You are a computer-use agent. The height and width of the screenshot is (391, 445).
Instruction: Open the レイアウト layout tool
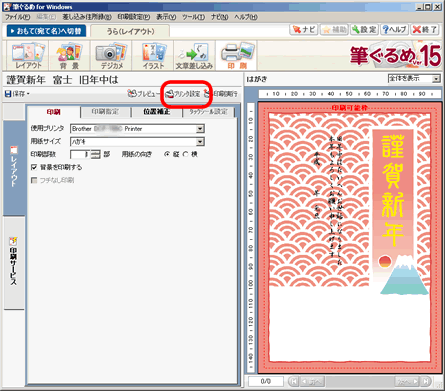(x=28, y=56)
